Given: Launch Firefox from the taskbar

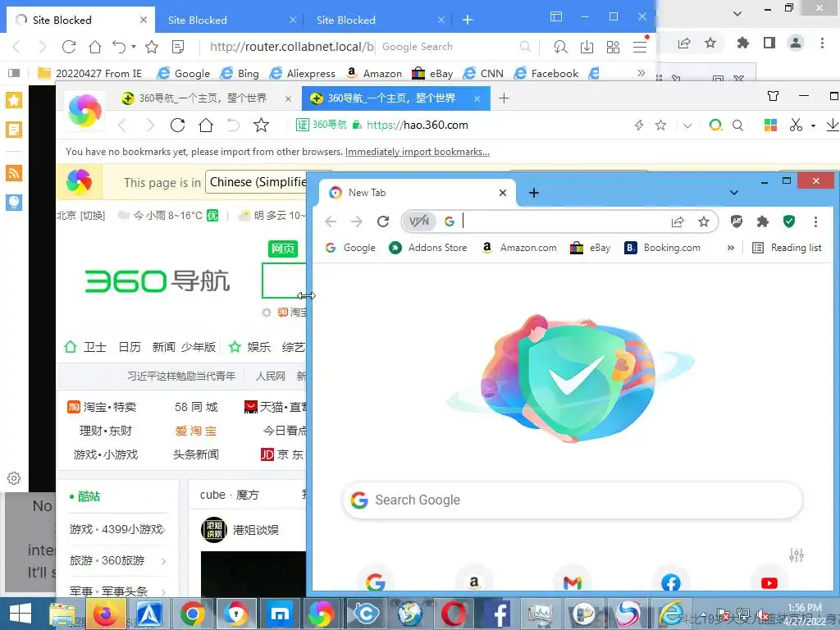Looking at the screenshot, I should coord(106,614).
